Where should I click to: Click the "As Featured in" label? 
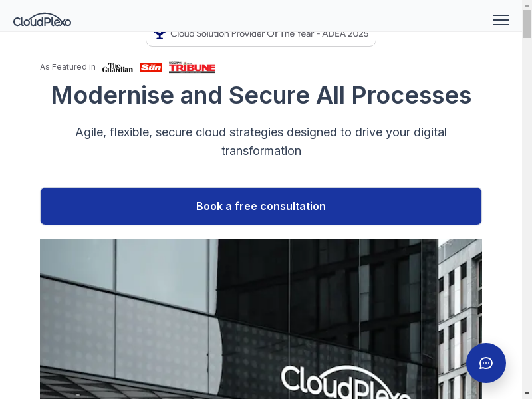tap(67, 67)
